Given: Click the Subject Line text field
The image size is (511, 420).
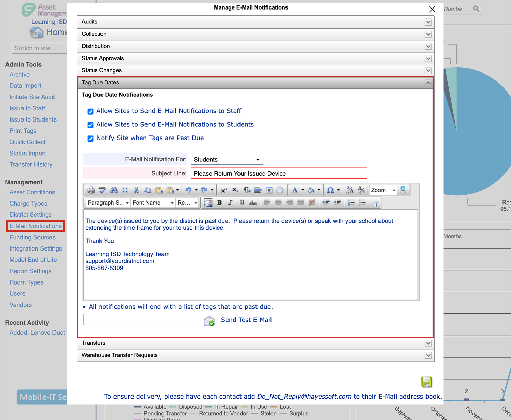Looking at the screenshot, I should (279, 173).
